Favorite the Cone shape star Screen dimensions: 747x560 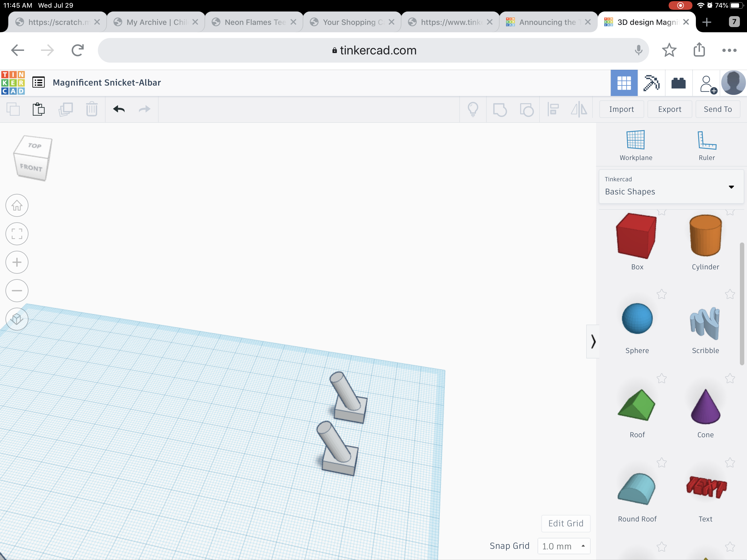[x=730, y=378]
